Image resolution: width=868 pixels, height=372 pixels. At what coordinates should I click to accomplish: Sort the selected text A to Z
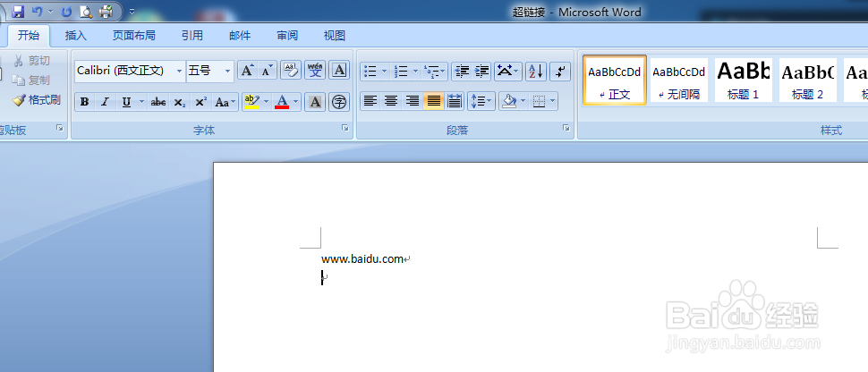536,71
